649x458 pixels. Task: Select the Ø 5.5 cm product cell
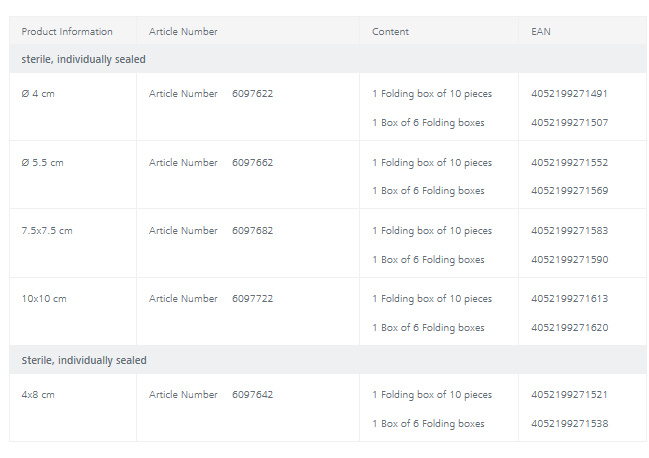(42, 163)
